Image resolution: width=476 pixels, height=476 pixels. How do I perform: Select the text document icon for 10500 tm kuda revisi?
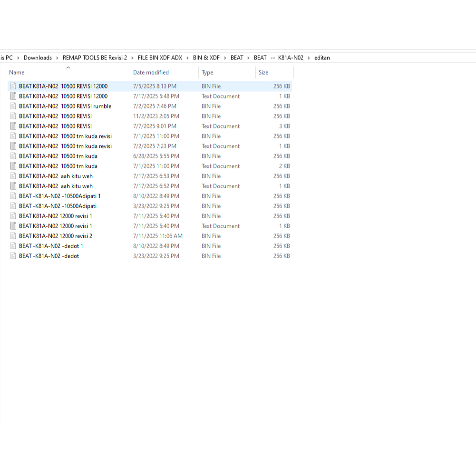point(13,146)
